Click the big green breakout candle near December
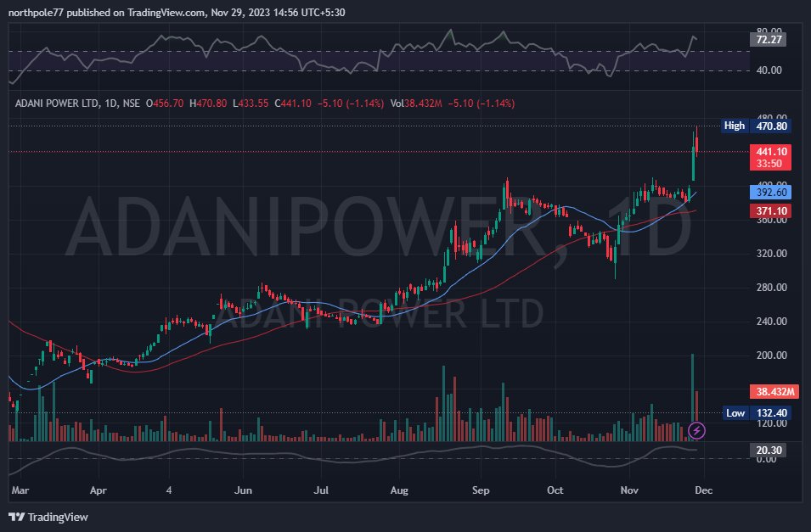Image resolution: width=811 pixels, height=532 pixels. (x=693, y=157)
